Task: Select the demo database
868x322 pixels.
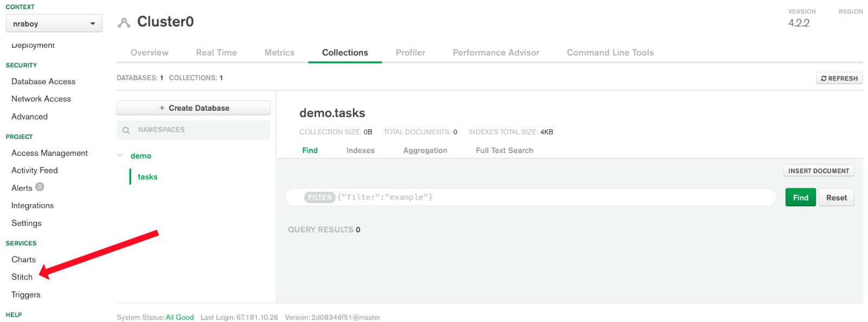Action: tap(141, 156)
